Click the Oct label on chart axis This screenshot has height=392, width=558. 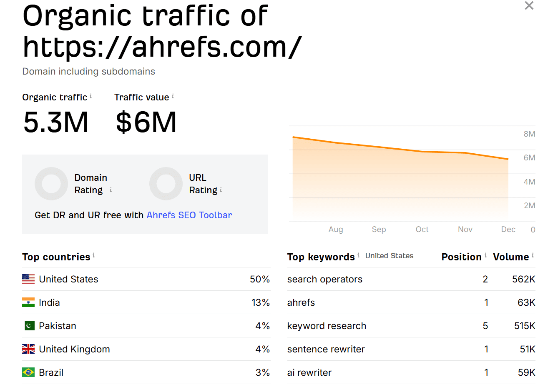pos(422,229)
